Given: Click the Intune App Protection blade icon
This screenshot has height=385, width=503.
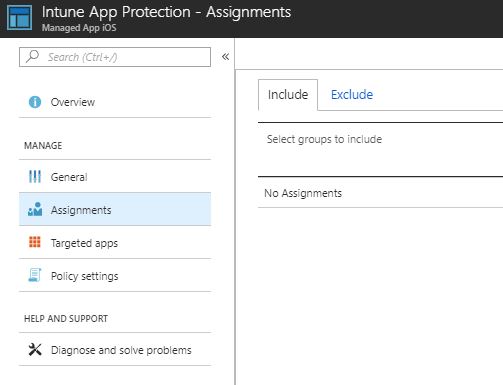Looking at the screenshot, I should [x=20, y=18].
